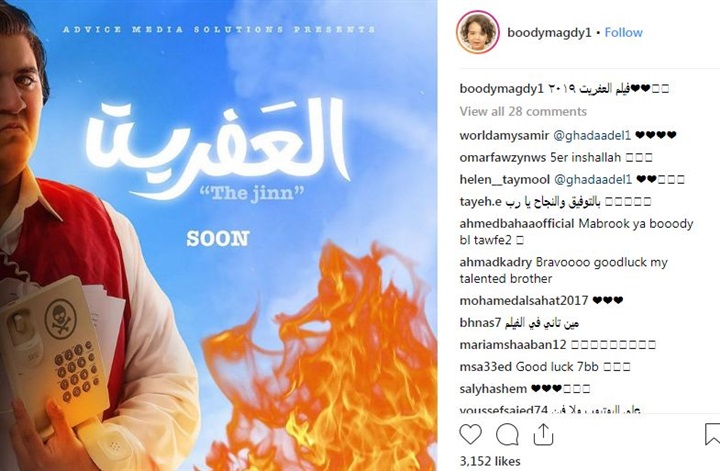Visit ahmedbahaaofficial profile
Viewport: 720px width, 471px height.
click(x=517, y=224)
